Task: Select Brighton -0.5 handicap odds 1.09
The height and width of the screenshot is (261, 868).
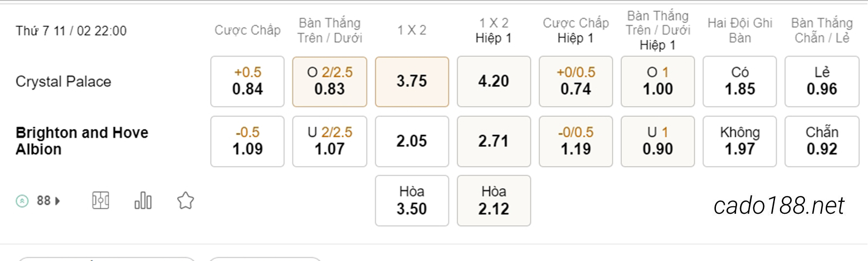Action: click(x=248, y=141)
